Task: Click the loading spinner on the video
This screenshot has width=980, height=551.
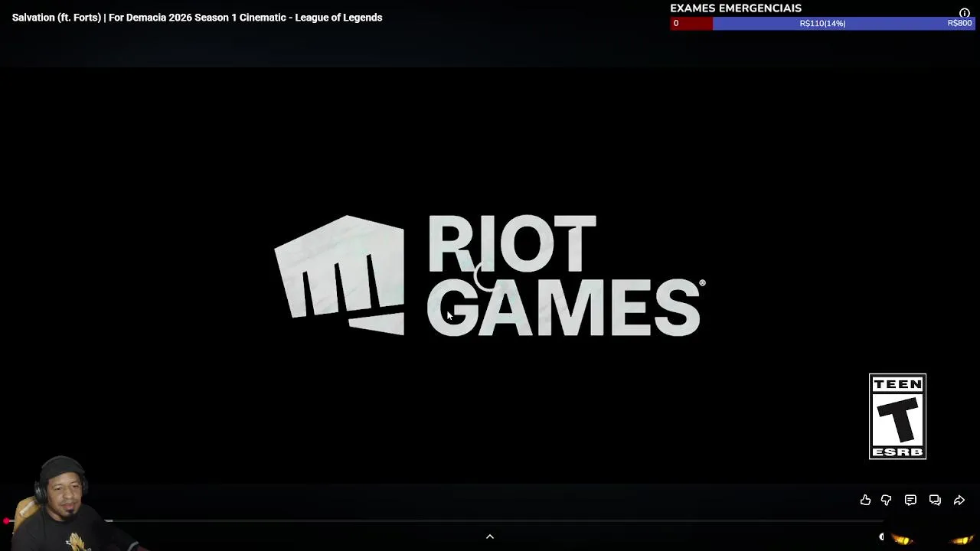Action: pos(488,277)
